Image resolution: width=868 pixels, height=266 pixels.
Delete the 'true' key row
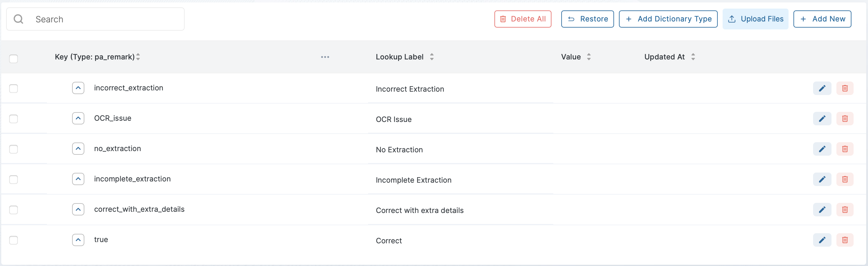coord(844,240)
